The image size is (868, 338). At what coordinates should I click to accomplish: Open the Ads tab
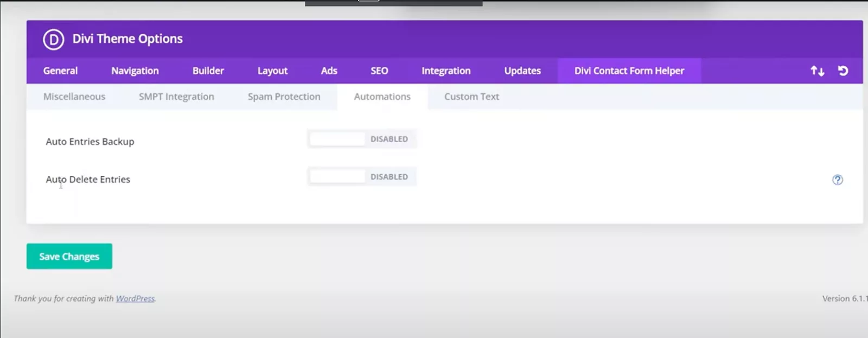(329, 71)
